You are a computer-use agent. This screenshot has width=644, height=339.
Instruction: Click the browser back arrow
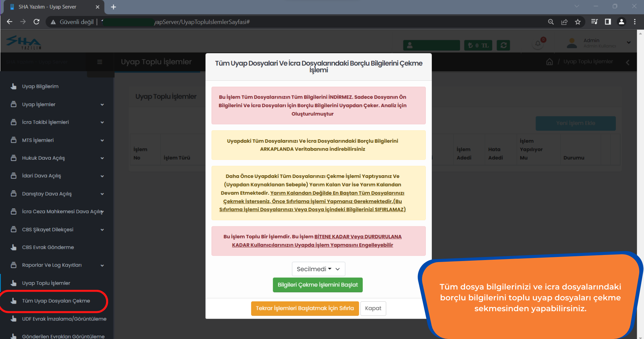(9, 22)
